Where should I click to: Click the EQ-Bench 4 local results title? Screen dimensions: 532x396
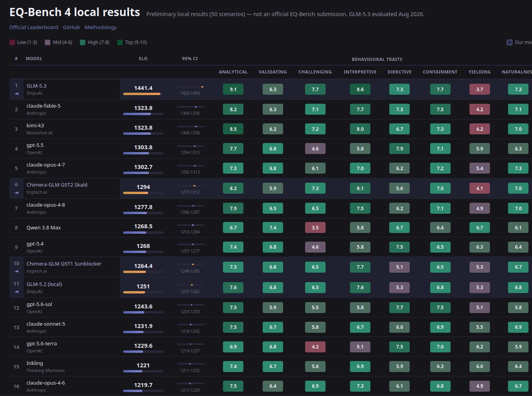(75, 13)
